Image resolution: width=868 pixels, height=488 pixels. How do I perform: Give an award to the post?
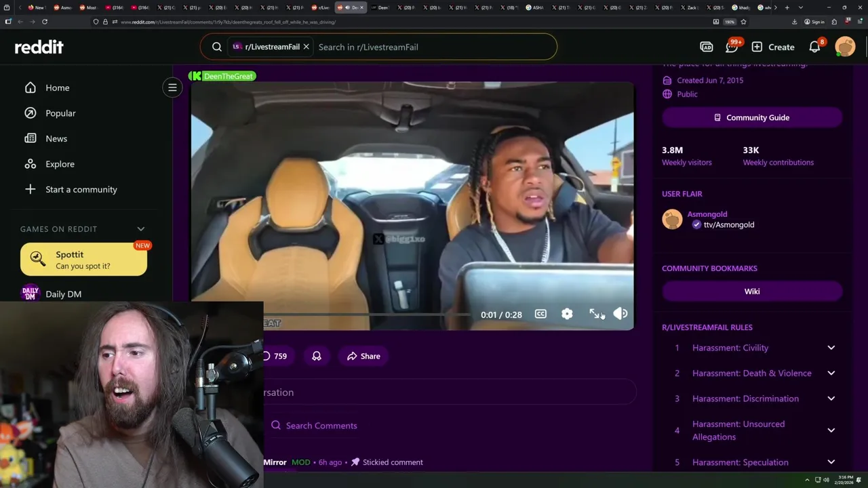pyautogui.click(x=317, y=356)
